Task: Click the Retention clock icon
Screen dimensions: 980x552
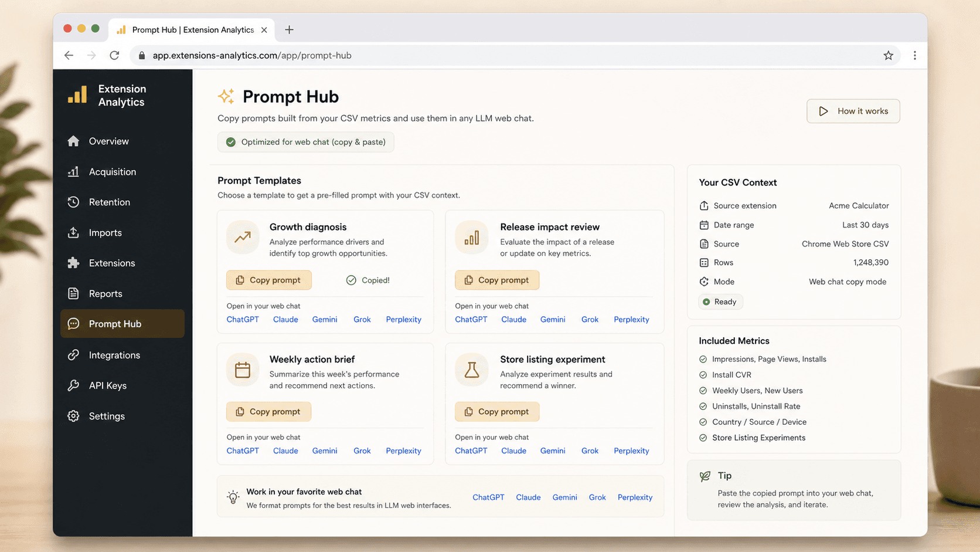Action: pyautogui.click(x=73, y=202)
